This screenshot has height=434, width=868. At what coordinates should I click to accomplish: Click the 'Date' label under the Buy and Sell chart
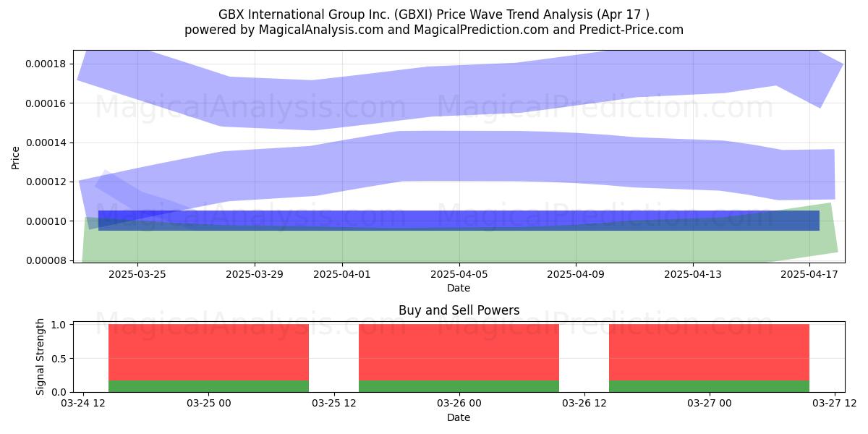tap(459, 417)
